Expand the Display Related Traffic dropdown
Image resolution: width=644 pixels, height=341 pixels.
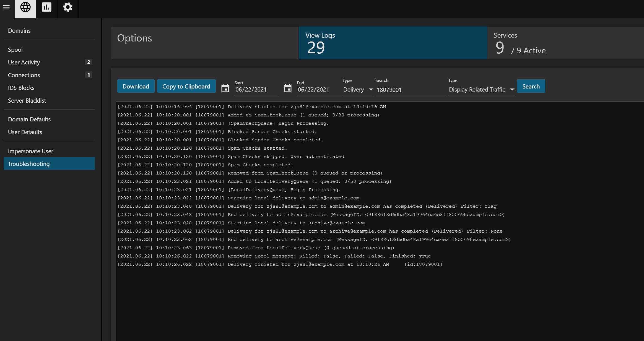[x=481, y=90]
